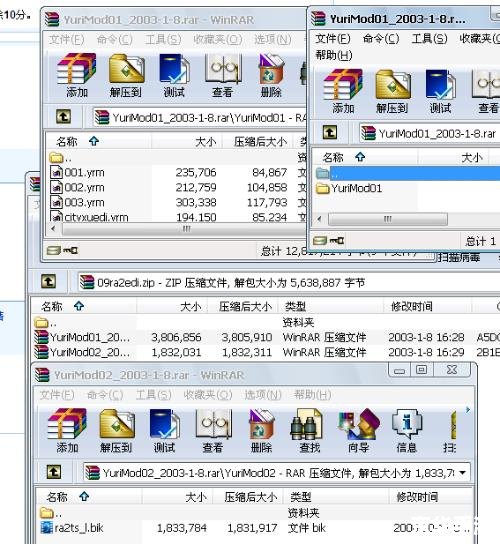The image size is (500, 544).
Task: Click Delete icon in YuriMod02 window
Action: click(x=262, y=431)
